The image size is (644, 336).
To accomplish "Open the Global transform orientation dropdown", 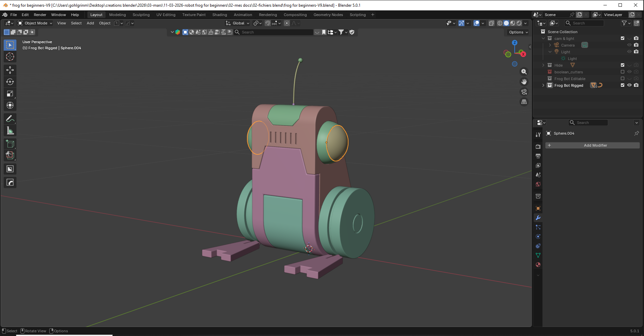I will [x=238, y=23].
